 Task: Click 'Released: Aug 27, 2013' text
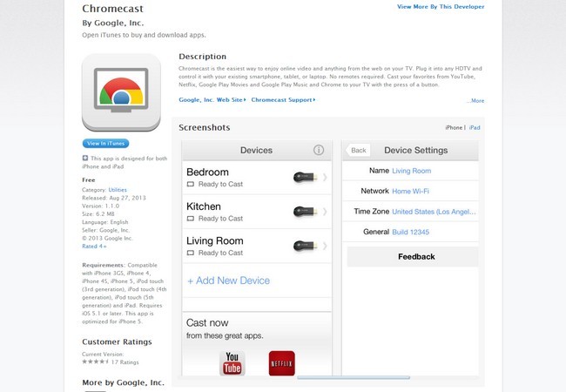pyautogui.click(x=114, y=198)
